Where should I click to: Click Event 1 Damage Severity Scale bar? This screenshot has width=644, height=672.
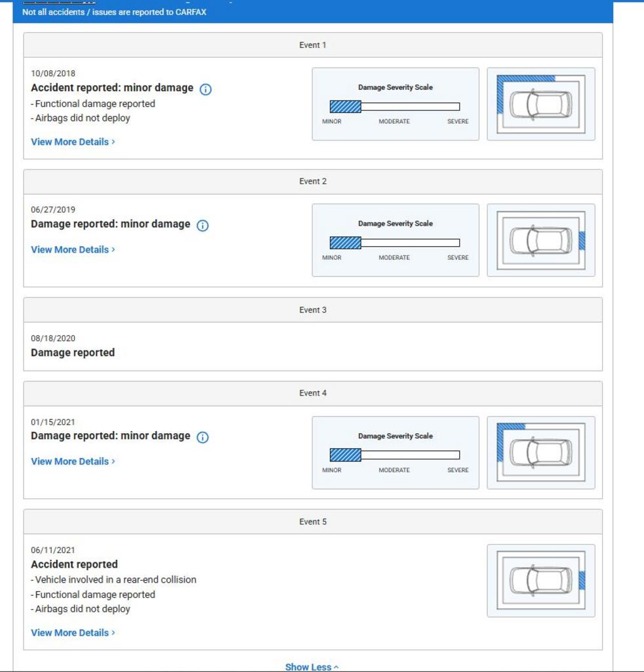point(394,107)
